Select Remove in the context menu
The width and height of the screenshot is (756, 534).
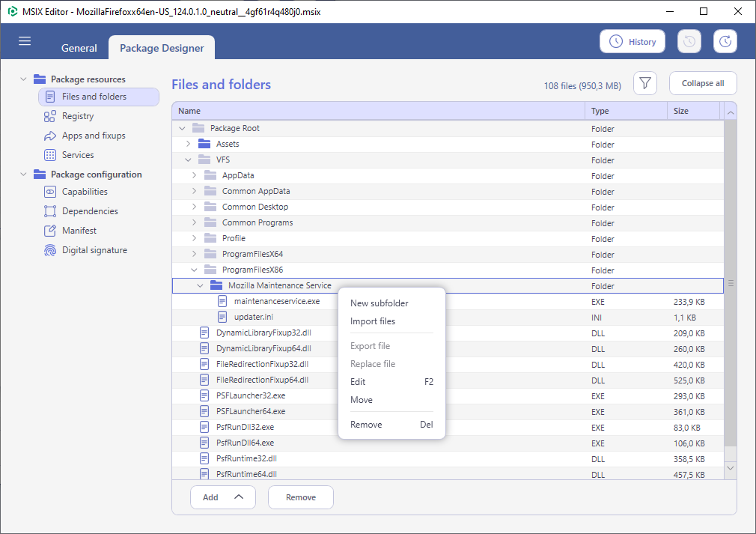391,425
